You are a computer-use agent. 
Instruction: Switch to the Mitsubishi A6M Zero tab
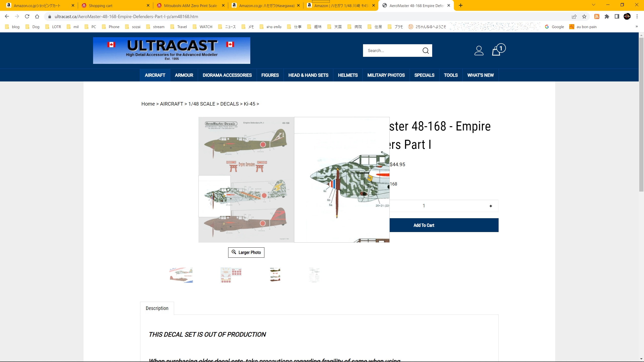pos(190,6)
